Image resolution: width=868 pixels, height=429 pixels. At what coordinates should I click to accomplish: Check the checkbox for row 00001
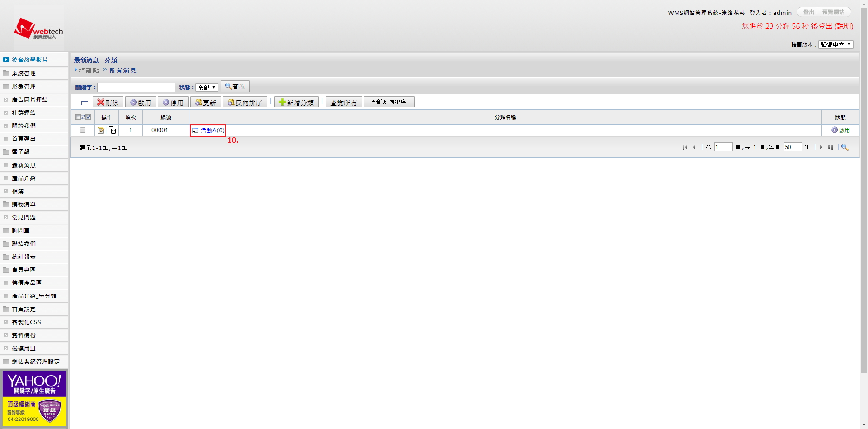(83, 131)
